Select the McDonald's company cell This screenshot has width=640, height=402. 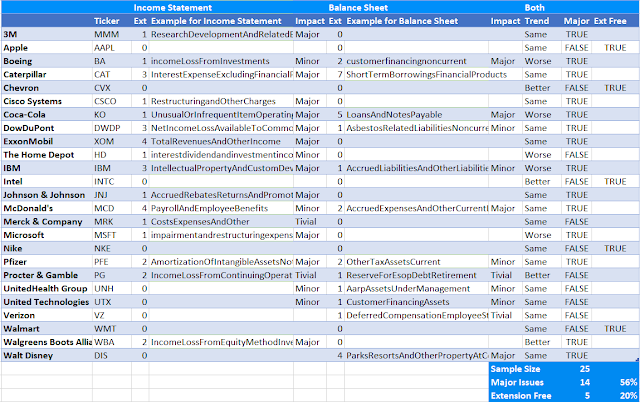click(47, 208)
